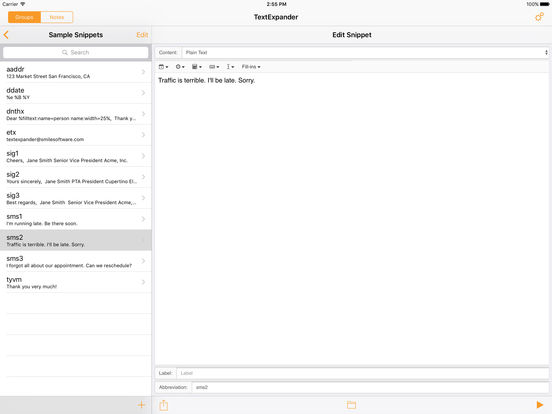Select the dnthx snippet
This screenshot has width=552, height=414.
click(76, 114)
